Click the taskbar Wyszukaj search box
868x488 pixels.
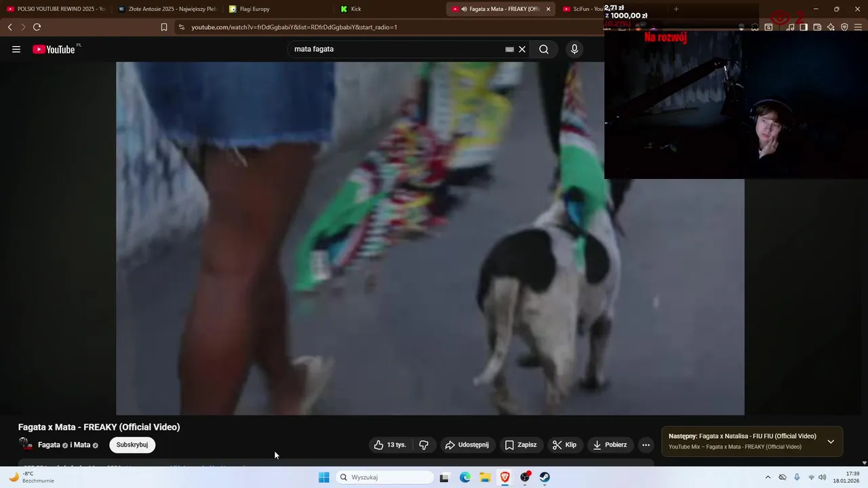click(385, 477)
